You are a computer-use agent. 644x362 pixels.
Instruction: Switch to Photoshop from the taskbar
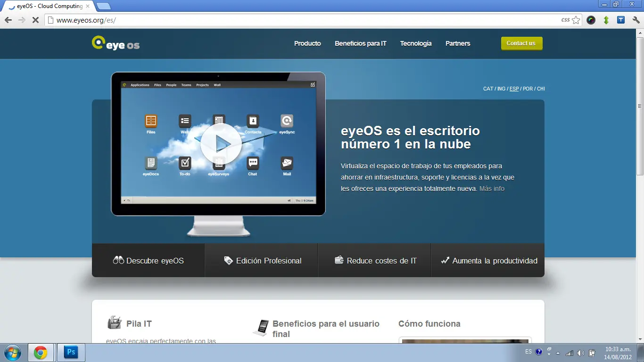(x=71, y=353)
